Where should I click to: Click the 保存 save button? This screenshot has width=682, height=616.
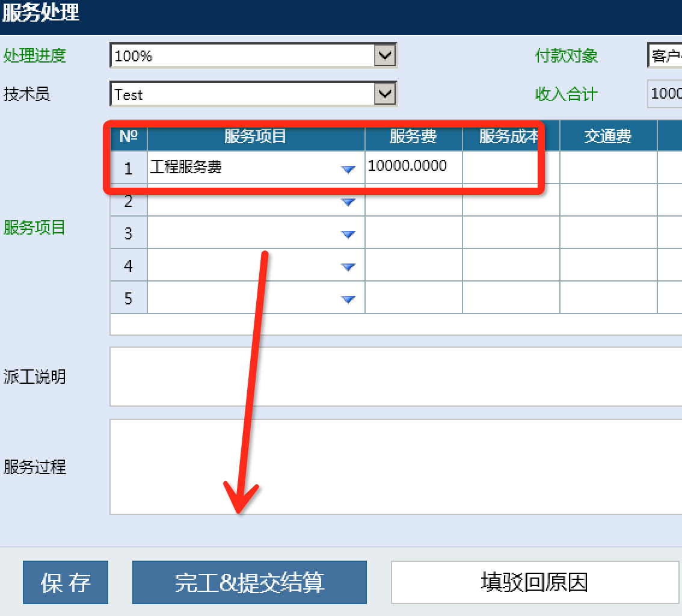click(65, 582)
